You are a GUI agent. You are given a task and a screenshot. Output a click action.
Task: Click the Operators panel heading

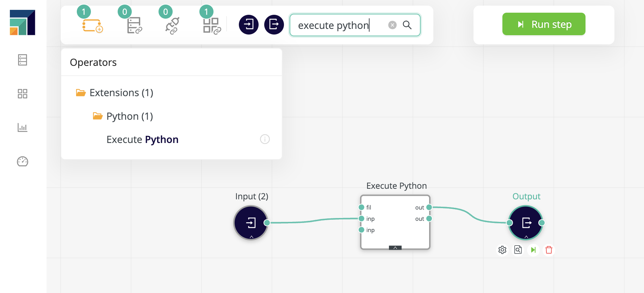[93, 62]
